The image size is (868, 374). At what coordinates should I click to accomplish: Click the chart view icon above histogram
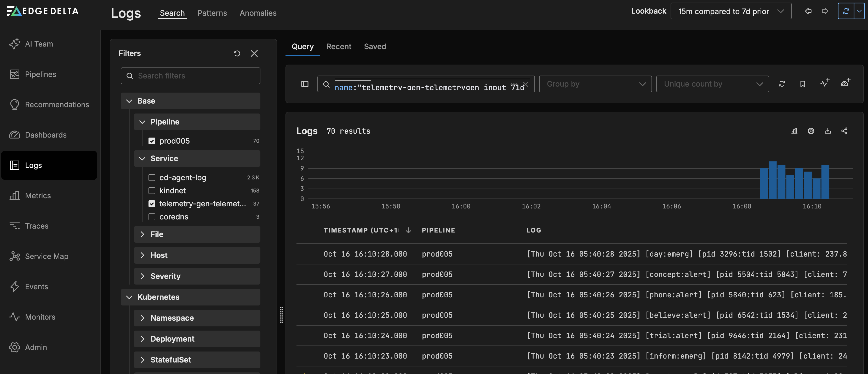[x=794, y=131]
